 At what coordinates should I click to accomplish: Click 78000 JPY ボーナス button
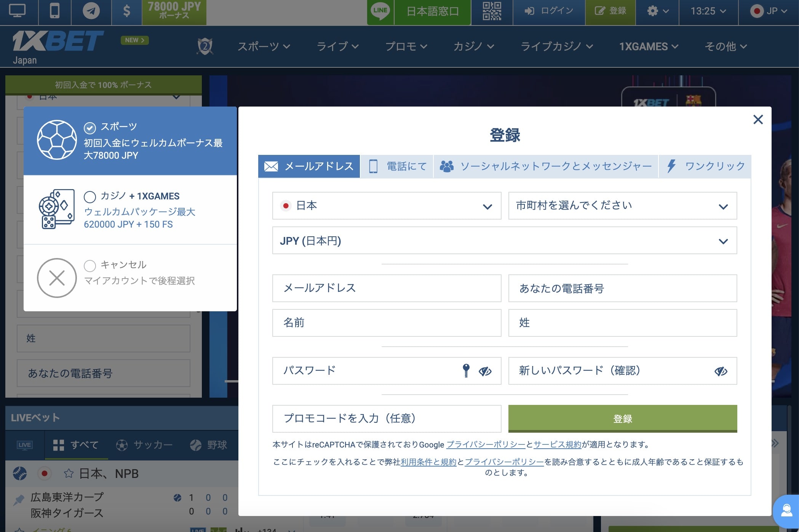pos(174,11)
